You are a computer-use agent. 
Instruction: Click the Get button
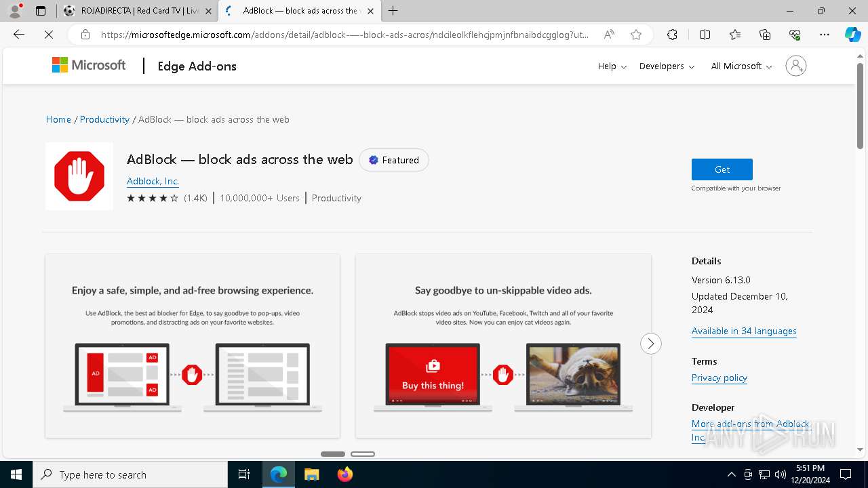[x=722, y=169]
